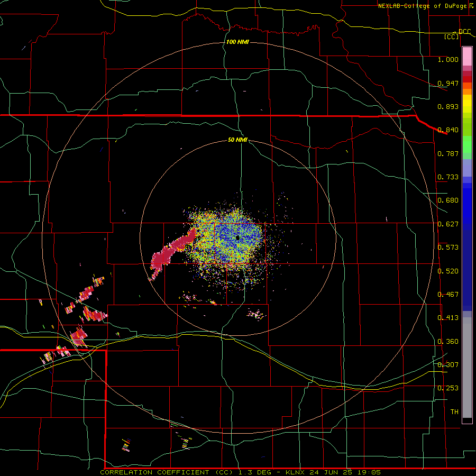Screen dimensions: 476x476
Task: Click the Correlation Coefficient caption along the bottom edge
Action: click(x=241, y=472)
